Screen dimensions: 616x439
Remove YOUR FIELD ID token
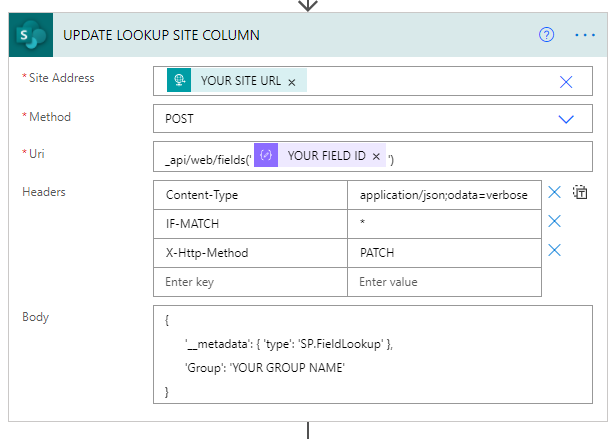coord(377,157)
